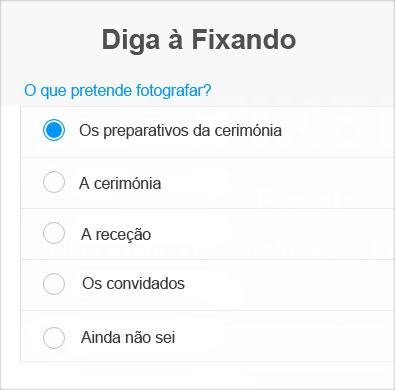Mark the 'Ainda não sei' radio option
This screenshot has width=395, height=390.
coord(54,338)
